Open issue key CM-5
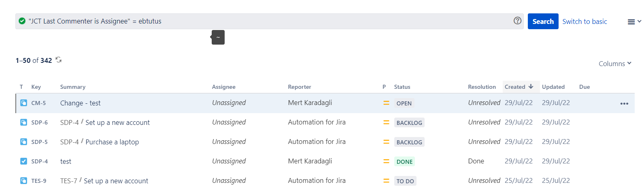 tap(38, 103)
